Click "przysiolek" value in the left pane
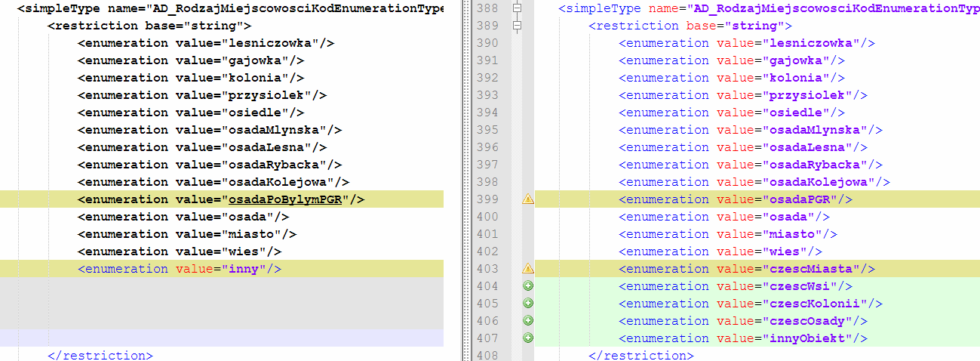 (x=266, y=95)
